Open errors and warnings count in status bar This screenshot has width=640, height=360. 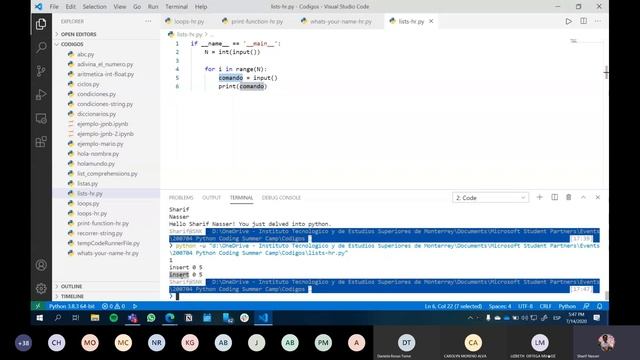[113, 306]
